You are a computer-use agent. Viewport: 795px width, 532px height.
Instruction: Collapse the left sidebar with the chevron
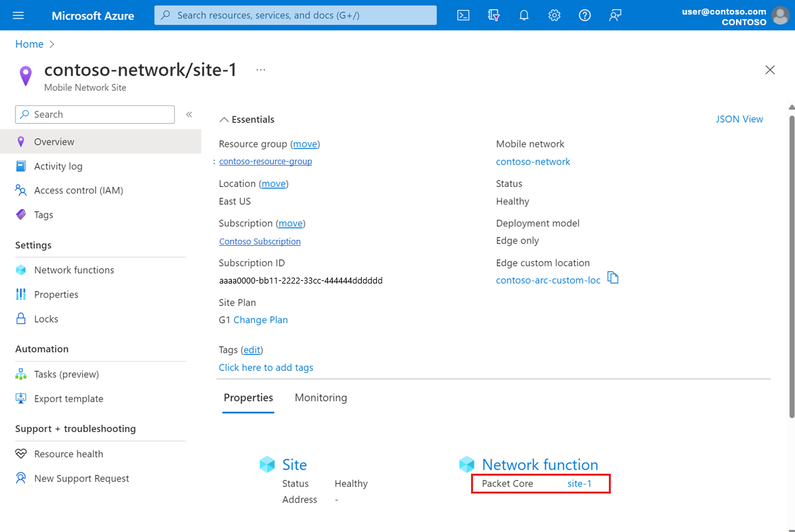(x=189, y=114)
